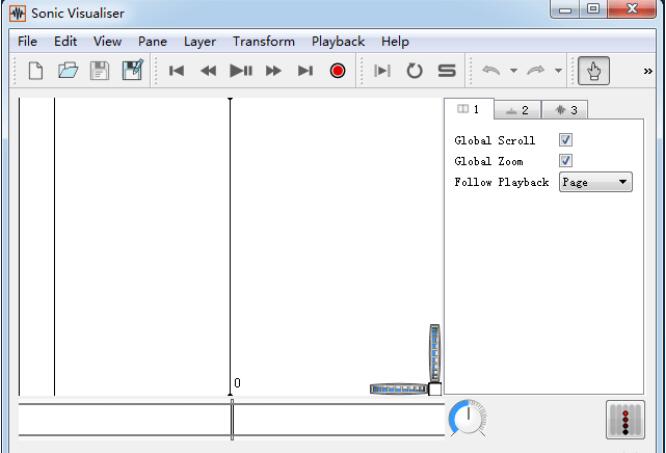Open the Help menu
The width and height of the screenshot is (666, 453).
(395, 41)
